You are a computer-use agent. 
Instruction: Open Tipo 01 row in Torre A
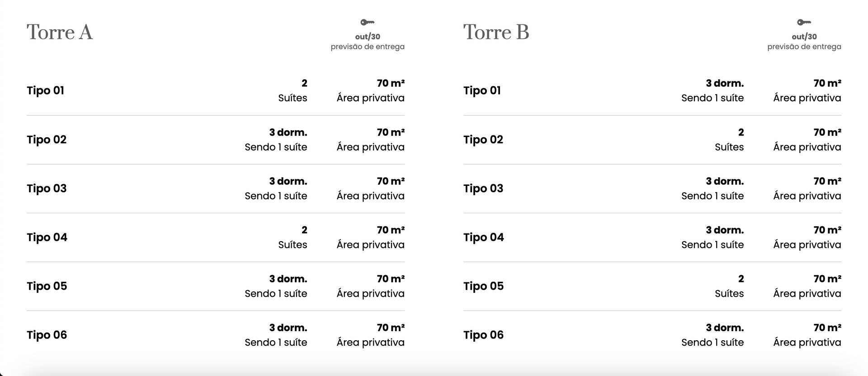(x=46, y=90)
